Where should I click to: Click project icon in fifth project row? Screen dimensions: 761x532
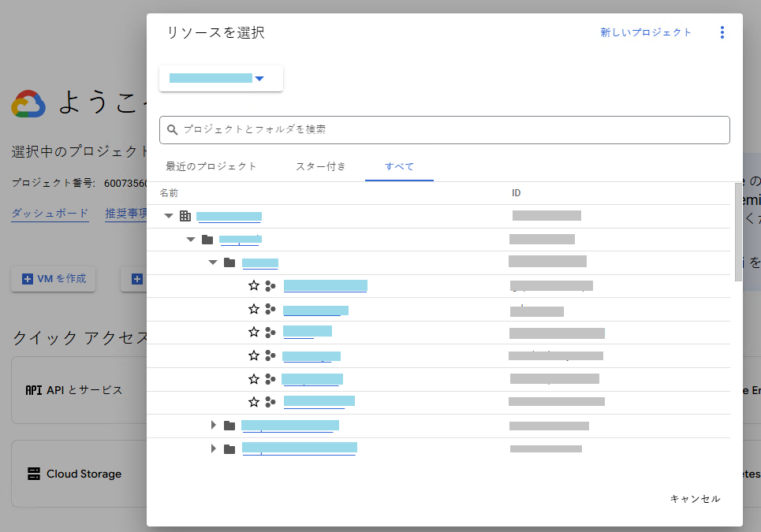(270, 379)
